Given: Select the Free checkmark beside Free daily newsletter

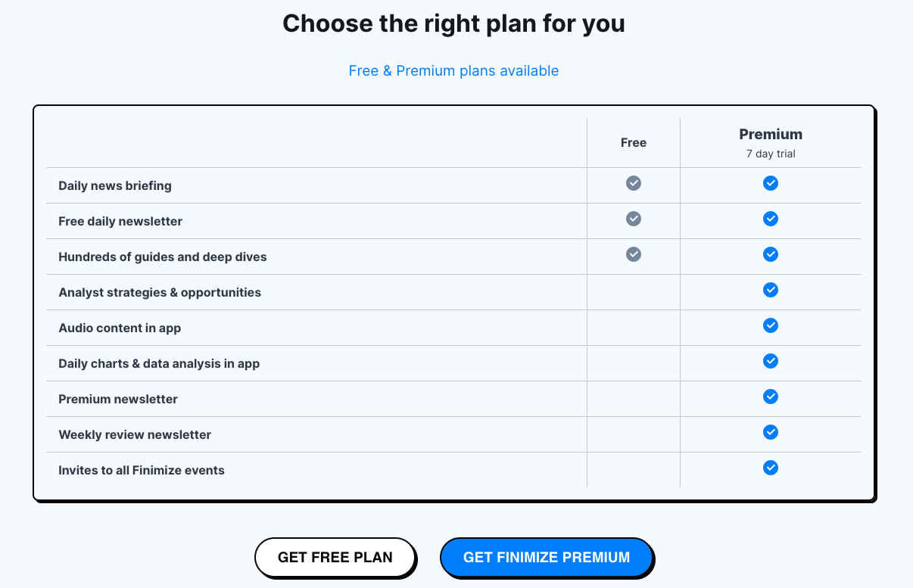Looking at the screenshot, I should (633, 219).
